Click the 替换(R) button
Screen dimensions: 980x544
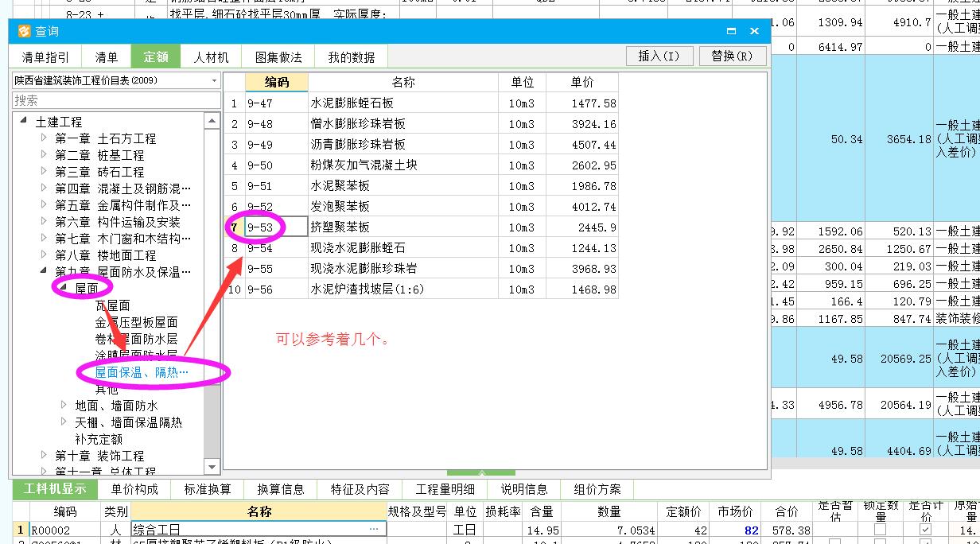(x=732, y=56)
